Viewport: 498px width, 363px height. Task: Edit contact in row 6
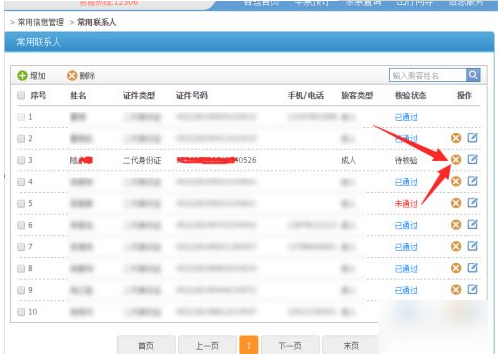pos(472,224)
